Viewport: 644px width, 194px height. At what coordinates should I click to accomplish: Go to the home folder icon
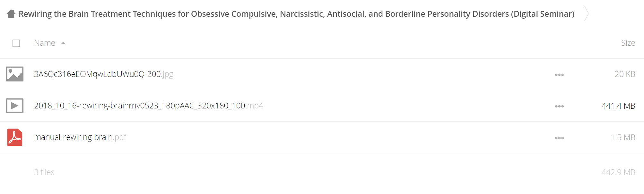(x=11, y=14)
